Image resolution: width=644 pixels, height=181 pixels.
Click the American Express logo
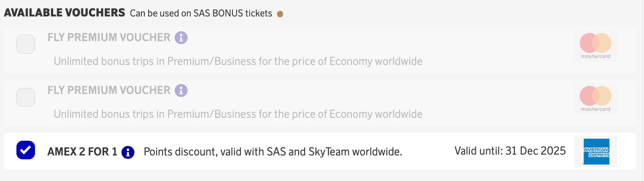[x=596, y=152]
